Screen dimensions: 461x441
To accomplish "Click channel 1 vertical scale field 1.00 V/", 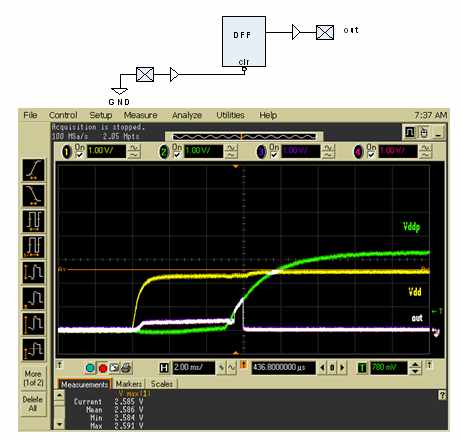I will [106, 151].
